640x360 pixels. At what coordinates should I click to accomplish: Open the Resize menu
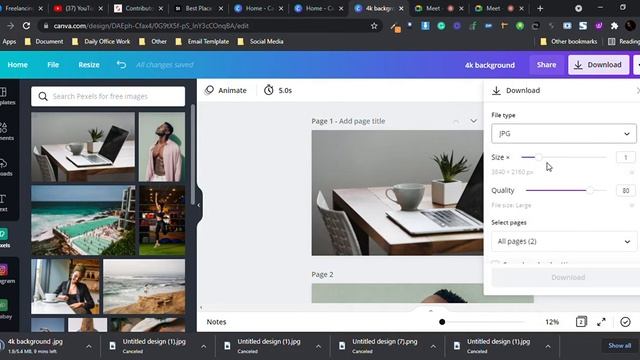pyautogui.click(x=89, y=65)
